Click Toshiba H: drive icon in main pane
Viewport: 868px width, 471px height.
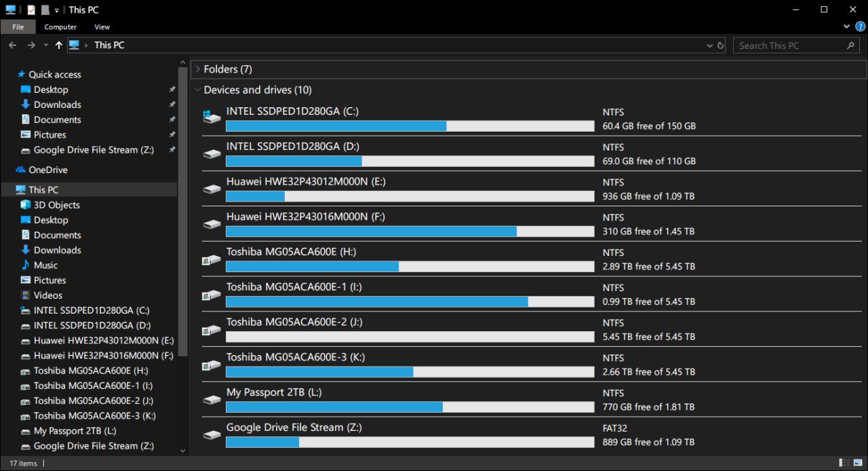[x=212, y=259]
